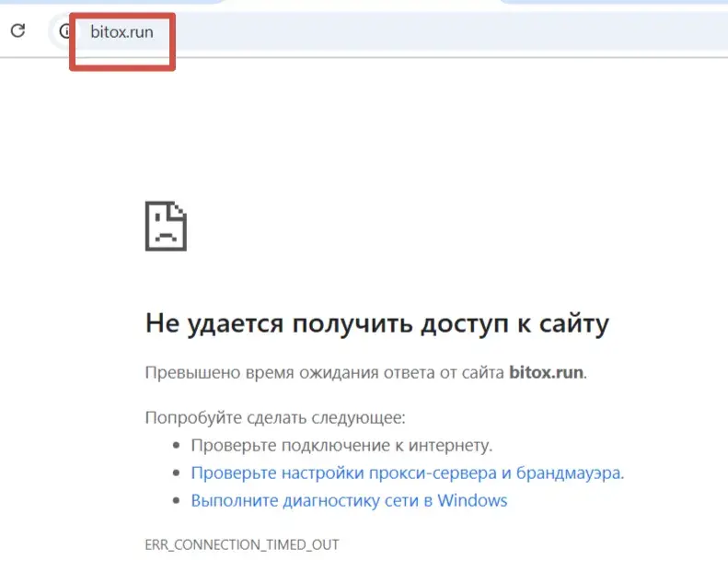This screenshot has height=584, width=728.
Task: Click the ERR_CONNECTION_TIMED_OUT error code
Action: point(242,544)
